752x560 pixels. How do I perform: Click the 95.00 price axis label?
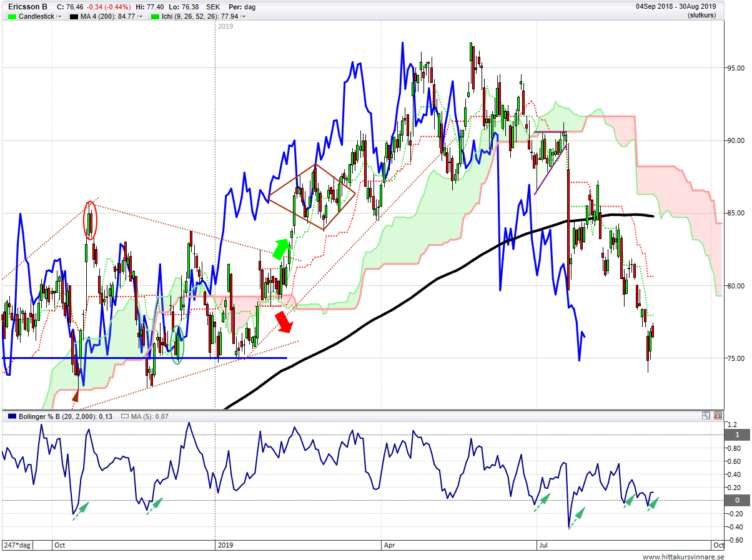click(x=736, y=68)
